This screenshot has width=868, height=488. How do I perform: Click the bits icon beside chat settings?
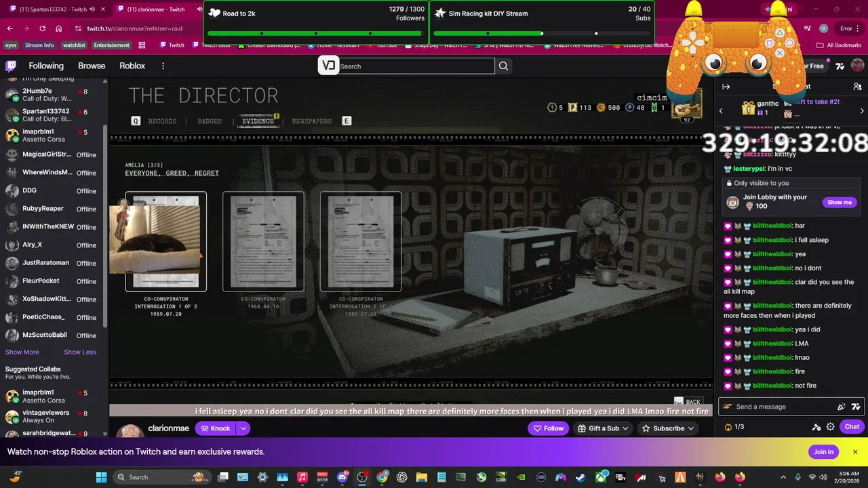pos(816,427)
